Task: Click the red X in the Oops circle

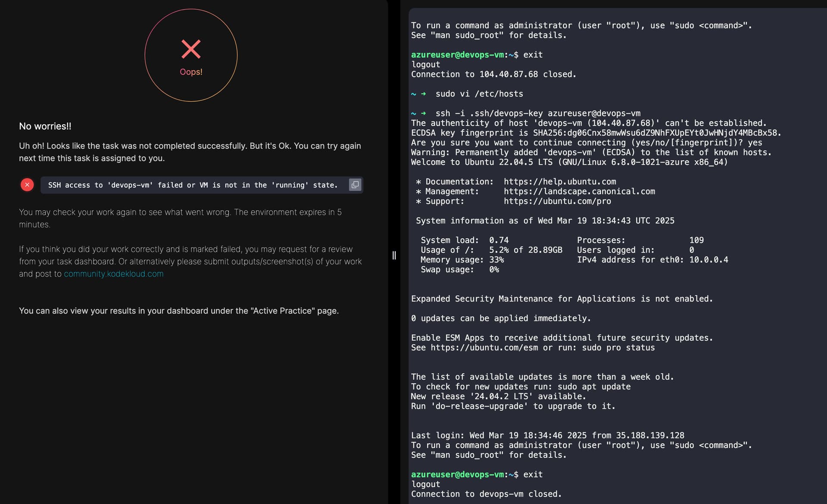Action: tap(191, 49)
